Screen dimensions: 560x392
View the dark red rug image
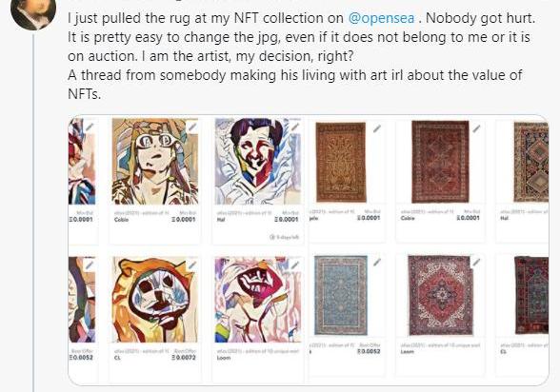click(440, 162)
